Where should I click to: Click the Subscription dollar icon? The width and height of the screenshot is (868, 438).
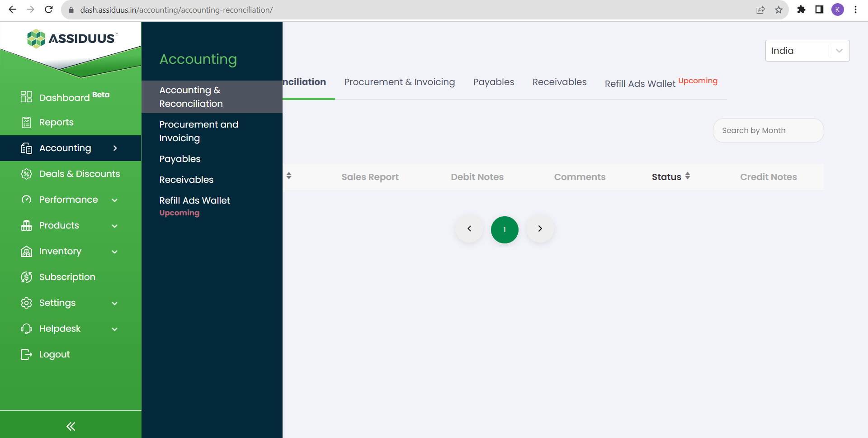click(26, 276)
